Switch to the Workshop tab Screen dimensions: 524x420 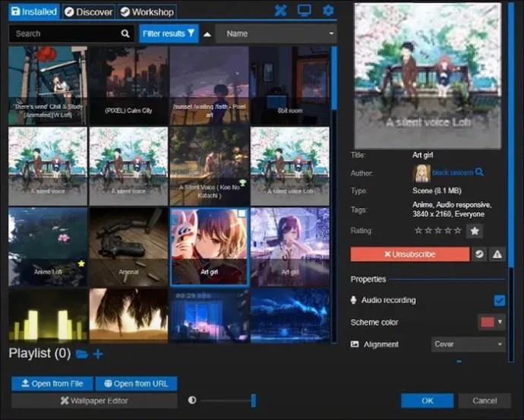click(147, 12)
